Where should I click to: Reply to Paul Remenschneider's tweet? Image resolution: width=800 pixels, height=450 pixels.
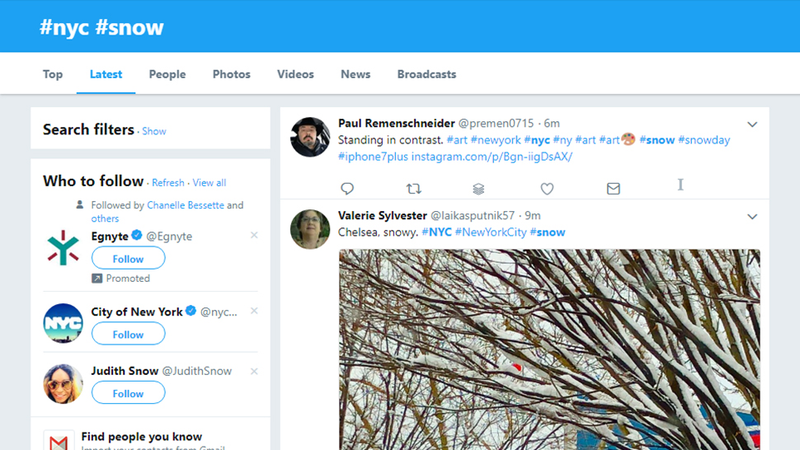(347, 189)
